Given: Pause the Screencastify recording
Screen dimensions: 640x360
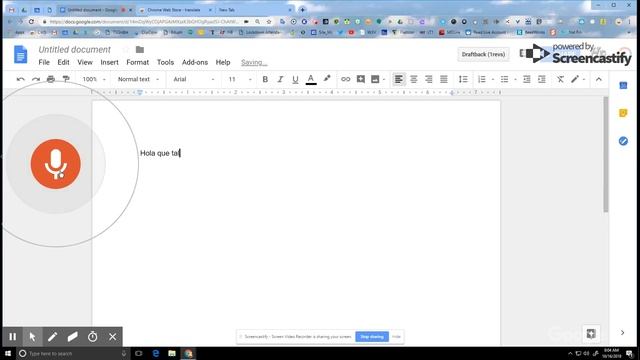Looking at the screenshot, I should coord(13,337).
